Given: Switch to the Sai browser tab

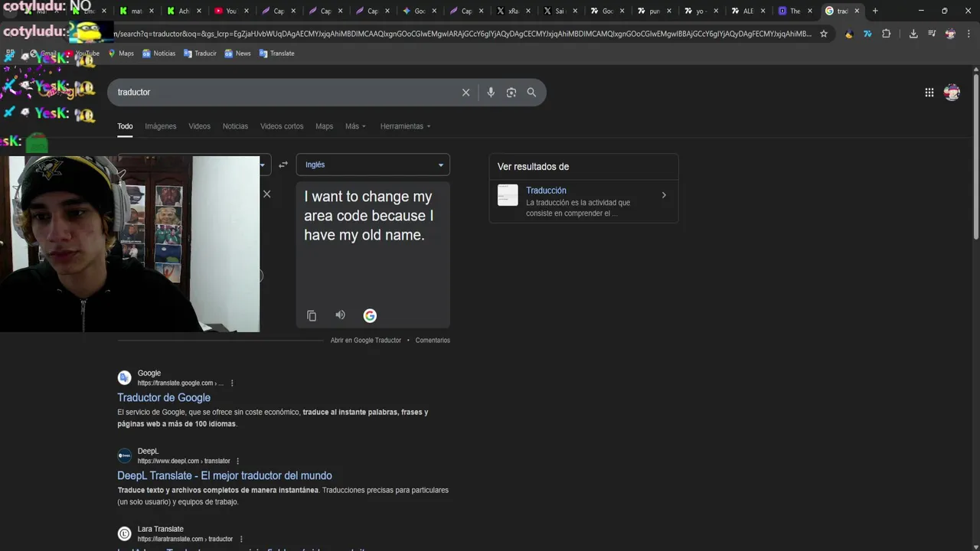Looking at the screenshot, I should point(554,11).
